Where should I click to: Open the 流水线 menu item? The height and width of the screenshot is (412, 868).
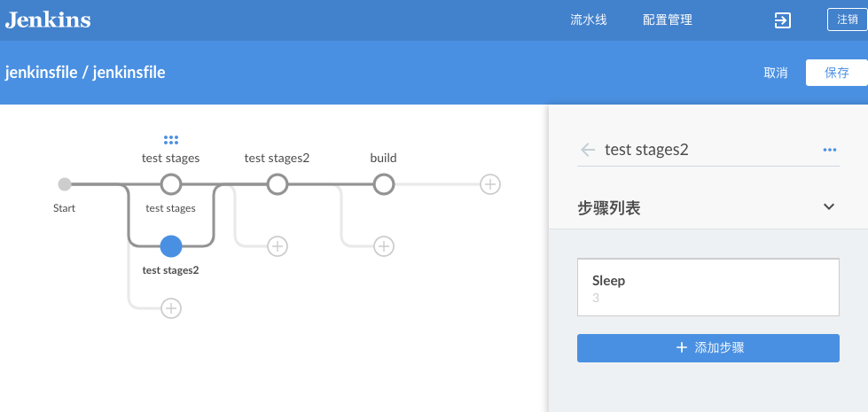click(x=589, y=19)
